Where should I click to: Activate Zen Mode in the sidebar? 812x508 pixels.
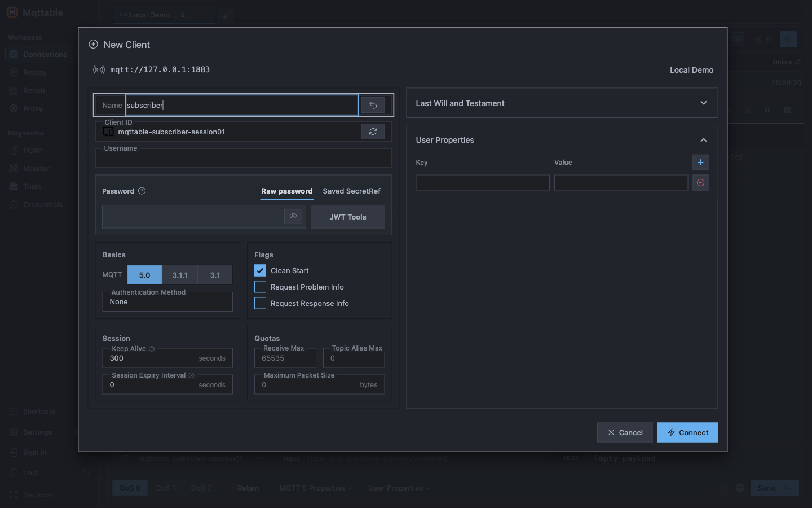coord(32,494)
